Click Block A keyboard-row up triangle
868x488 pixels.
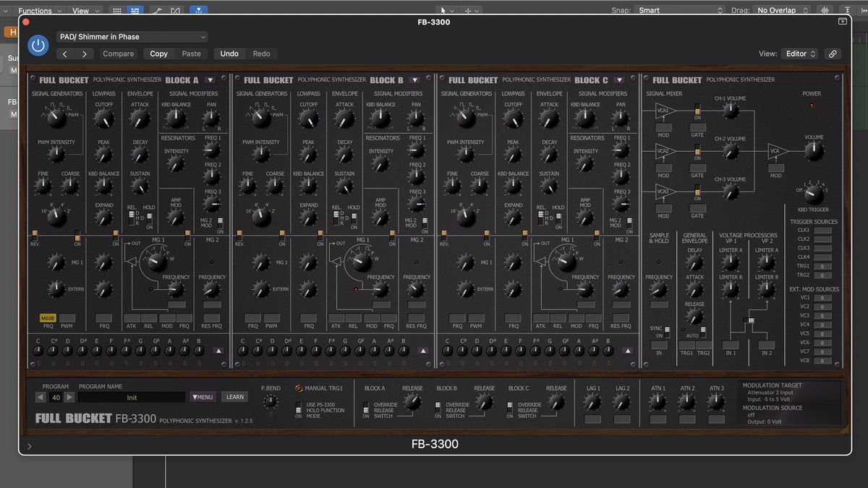tap(219, 351)
